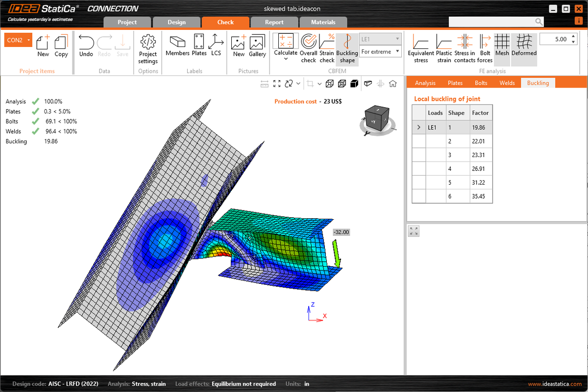Screen dimensions: 588x392
Task: Click the home view icon above the model
Action: coord(392,83)
